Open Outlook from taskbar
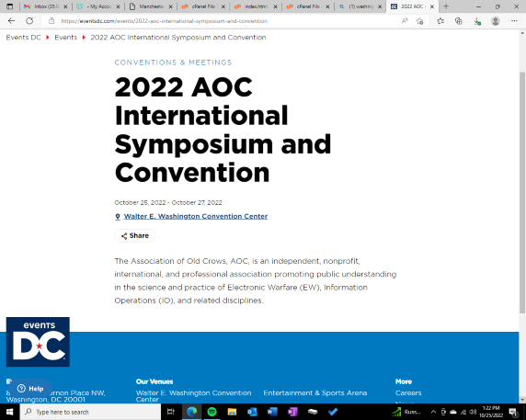 click(x=252, y=412)
